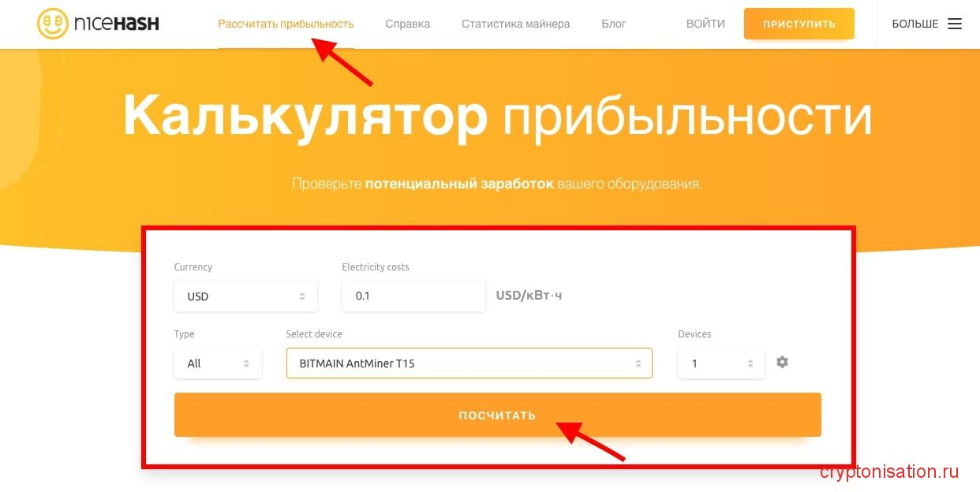Click the Type All selector arrows
This screenshot has width=980, height=492.
(246, 363)
